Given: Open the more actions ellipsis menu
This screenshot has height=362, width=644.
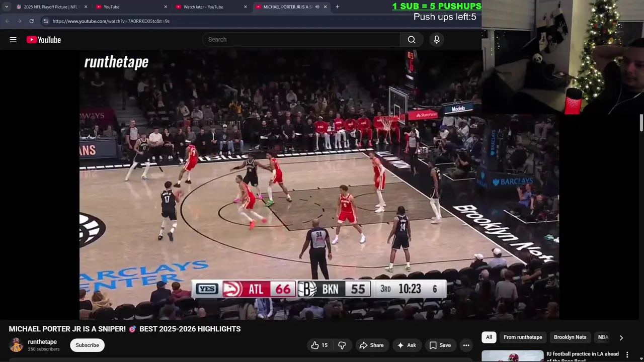Looking at the screenshot, I should 466,345.
